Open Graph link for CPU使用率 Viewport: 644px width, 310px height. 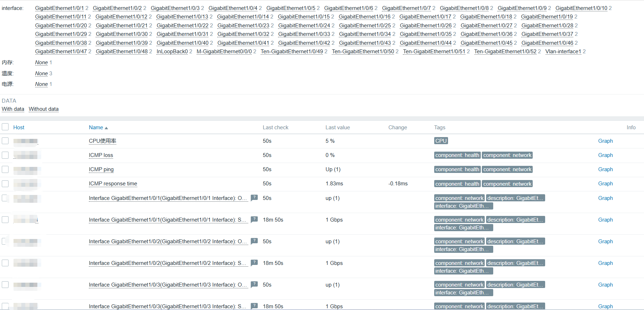[x=605, y=141]
